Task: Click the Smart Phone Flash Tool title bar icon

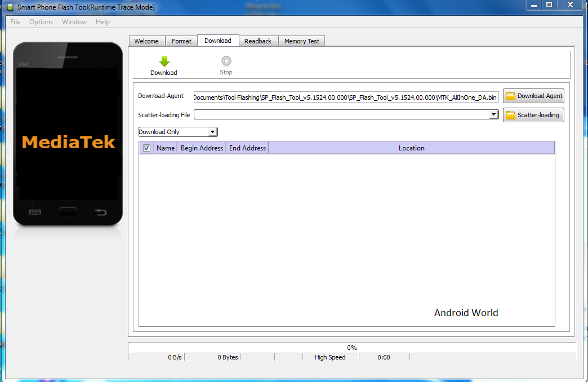Action: click(x=10, y=7)
